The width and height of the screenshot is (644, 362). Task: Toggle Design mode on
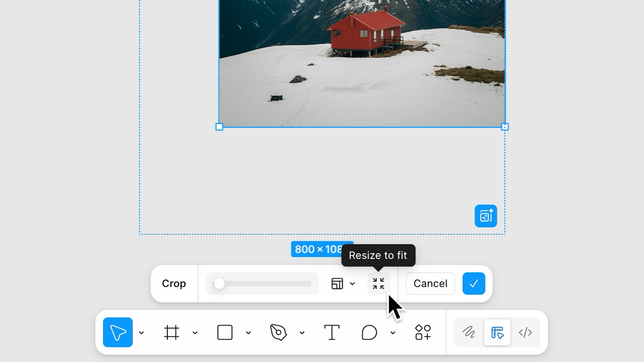tap(497, 333)
